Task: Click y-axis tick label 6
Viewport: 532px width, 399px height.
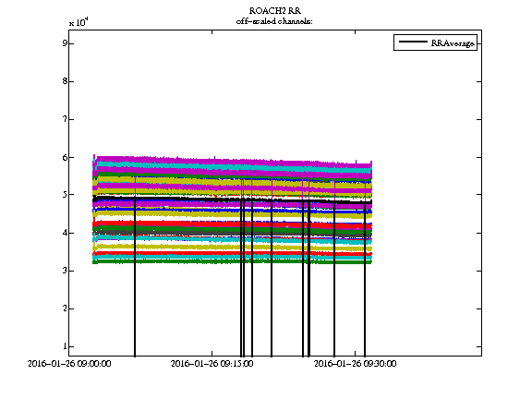Action: point(65,157)
